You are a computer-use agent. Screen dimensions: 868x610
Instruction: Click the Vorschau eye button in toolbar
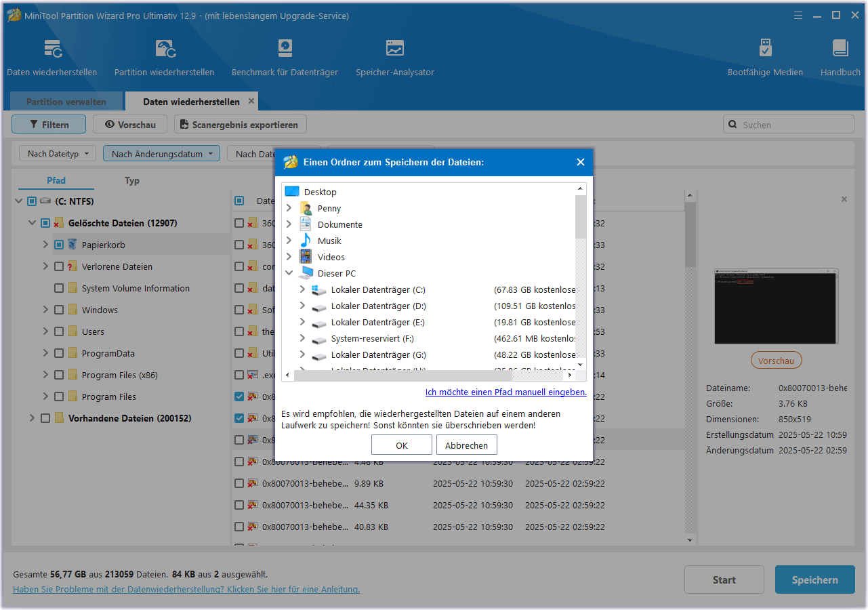pos(130,125)
